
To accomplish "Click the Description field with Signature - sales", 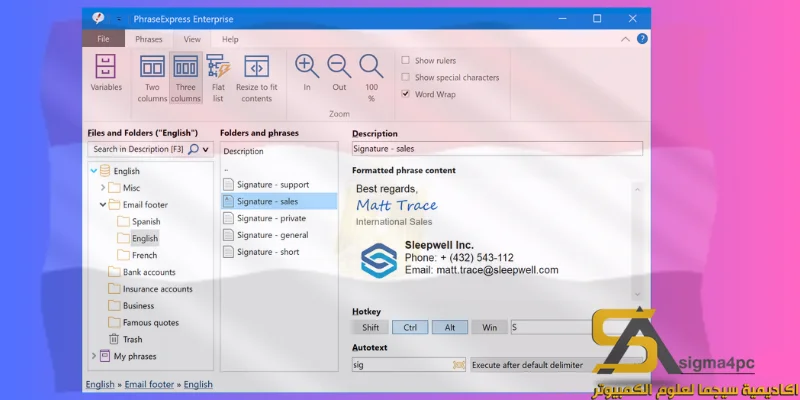I will point(497,148).
